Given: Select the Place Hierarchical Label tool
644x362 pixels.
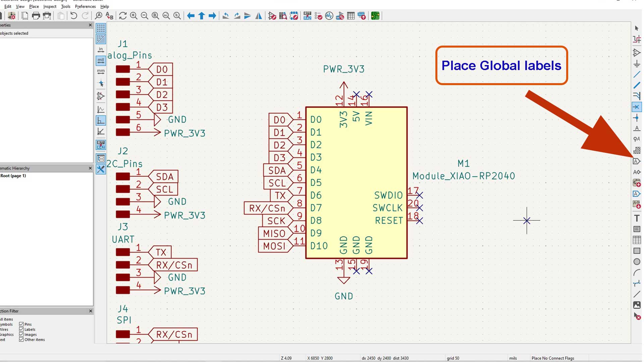Looking at the screenshot, I should pyautogui.click(x=637, y=172).
